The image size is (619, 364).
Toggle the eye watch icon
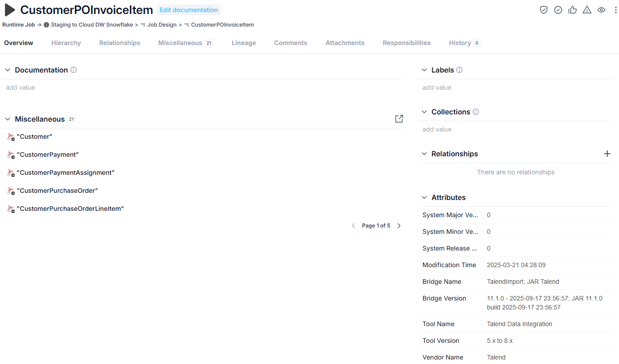601,10
